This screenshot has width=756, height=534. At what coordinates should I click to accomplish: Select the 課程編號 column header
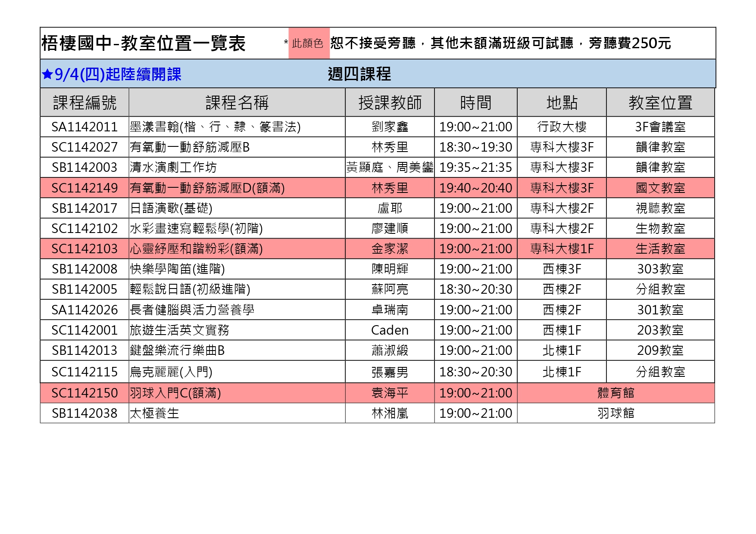click(x=84, y=102)
